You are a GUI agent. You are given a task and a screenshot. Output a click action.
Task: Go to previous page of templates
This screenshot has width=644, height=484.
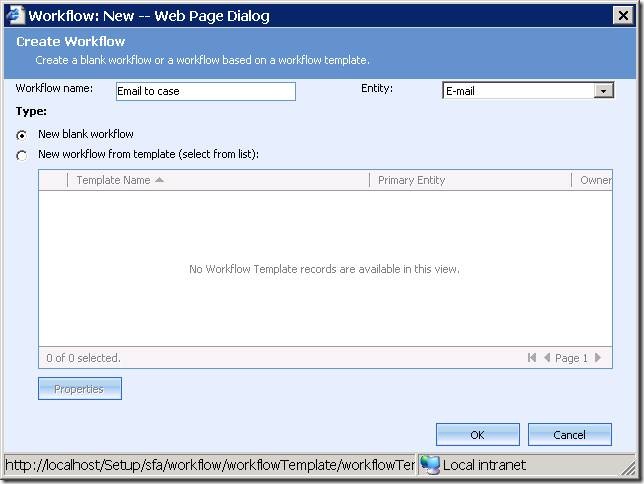547,358
